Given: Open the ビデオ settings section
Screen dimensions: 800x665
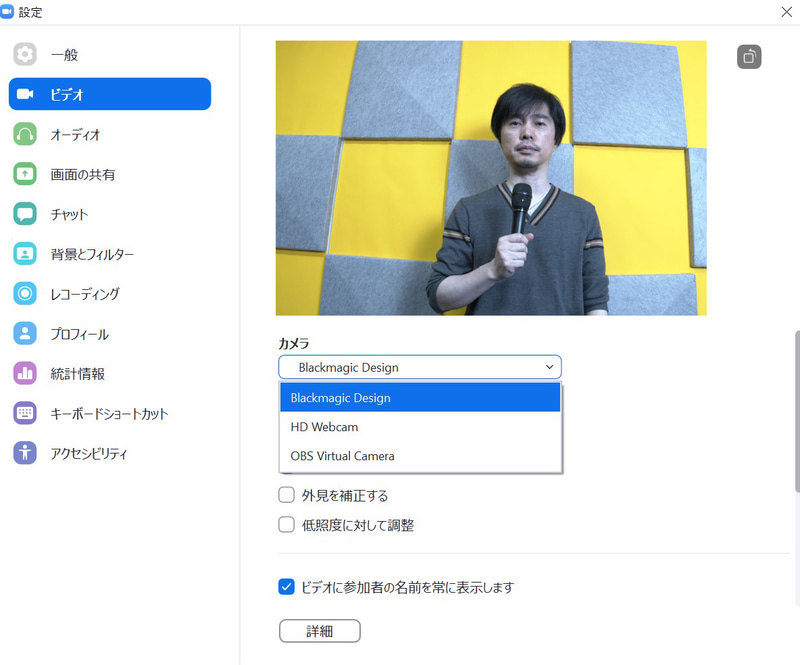Looking at the screenshot, I should point(109,94).
